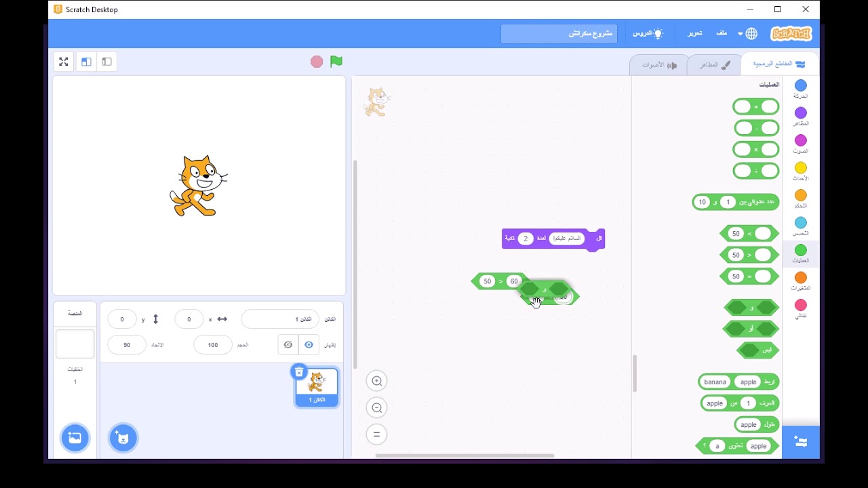This screenshot has width=868, height=488.
Task: Edit the seconds value 2 in say block
Action: point(525,239)
